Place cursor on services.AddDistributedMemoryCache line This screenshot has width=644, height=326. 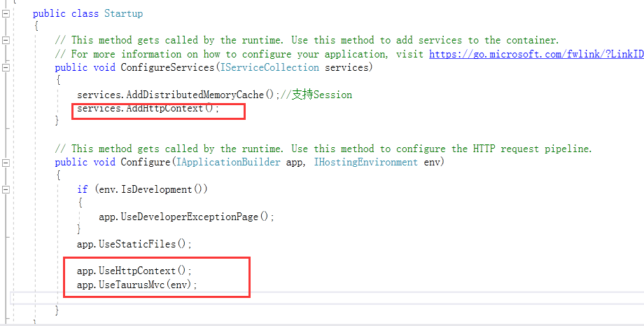click(x=178, y=95)
